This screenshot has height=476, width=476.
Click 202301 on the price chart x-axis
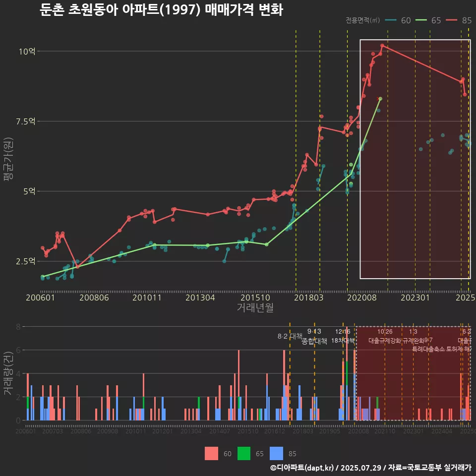pyautogui.click(x=416, y=297)
